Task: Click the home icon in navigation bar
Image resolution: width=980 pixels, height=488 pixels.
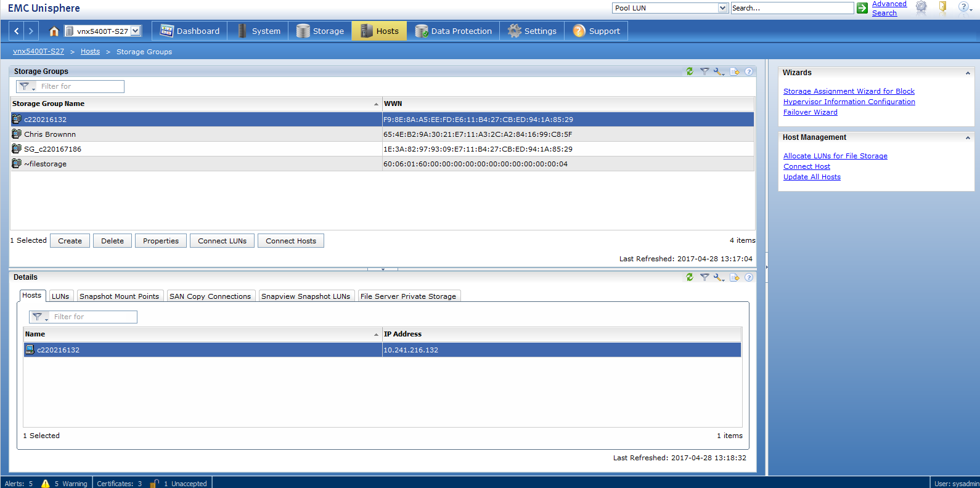Action: point(54,31)
